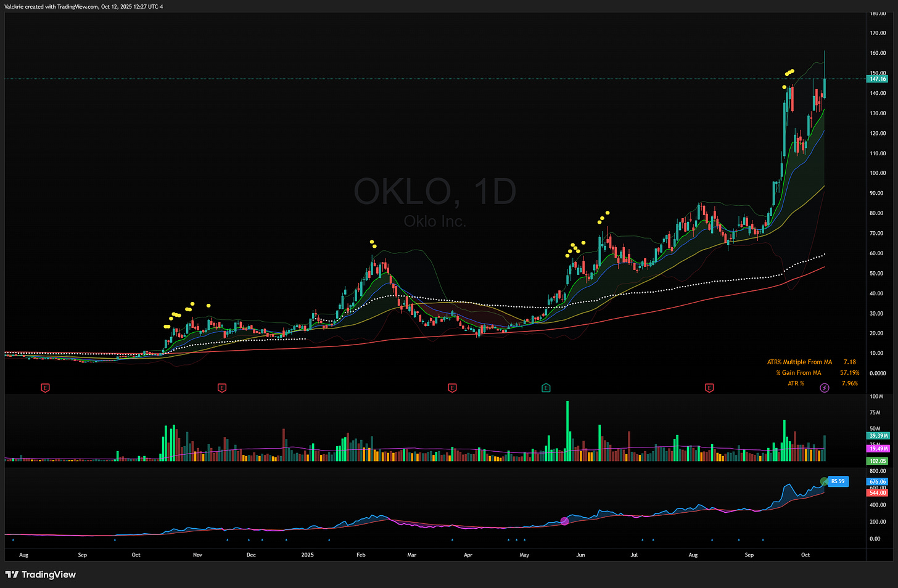Click the green circle on the RS line
The height and width of the screenshot is (588, 898).
824,481
